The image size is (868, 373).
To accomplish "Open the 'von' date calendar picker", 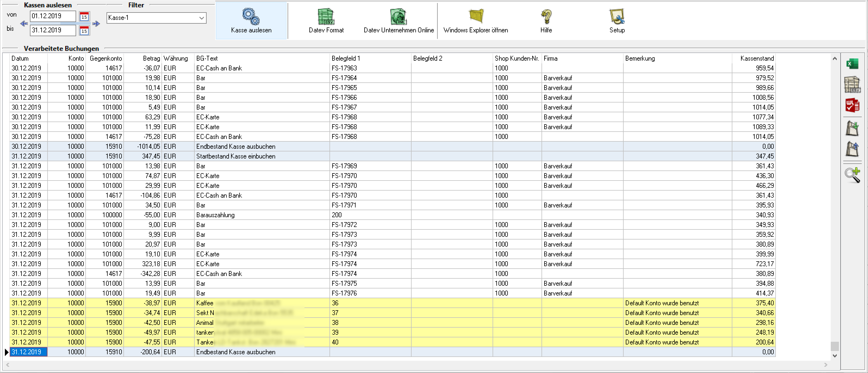I will click(x=84, y=16).
